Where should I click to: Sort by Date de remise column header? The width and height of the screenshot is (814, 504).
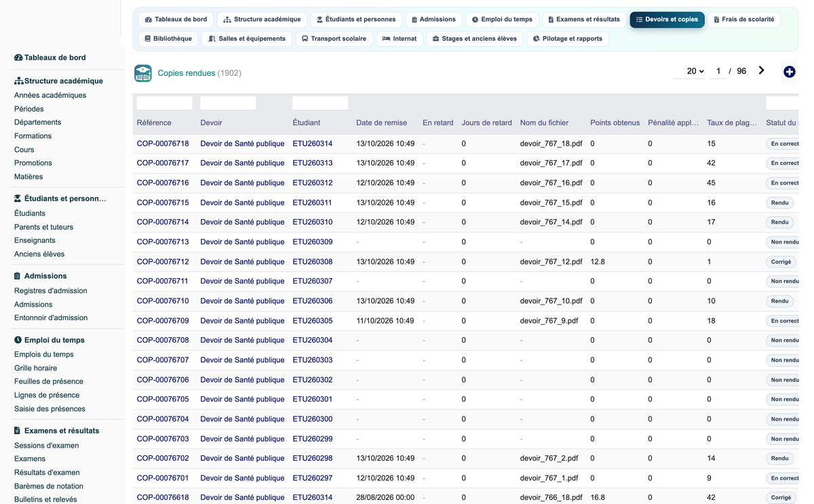(x=382, y=123)
